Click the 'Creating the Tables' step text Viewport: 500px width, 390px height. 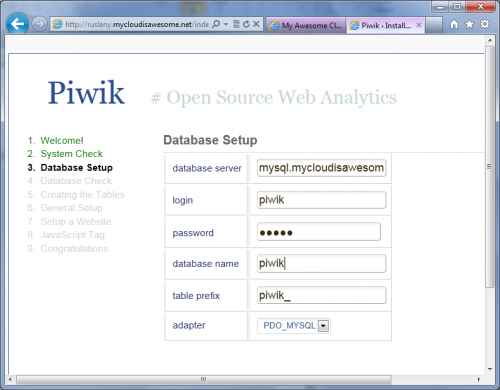tap(82, 194)
